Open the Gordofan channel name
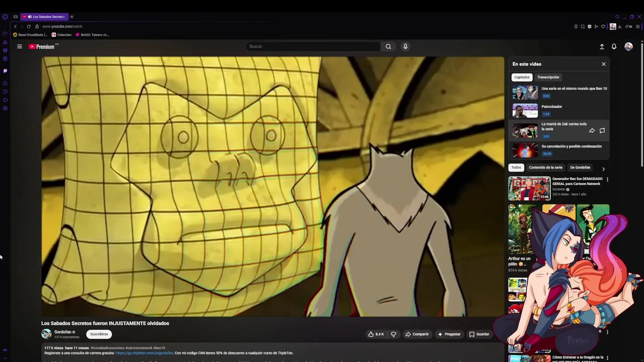Viewport: 644px width, 362px height. (63, 332)
